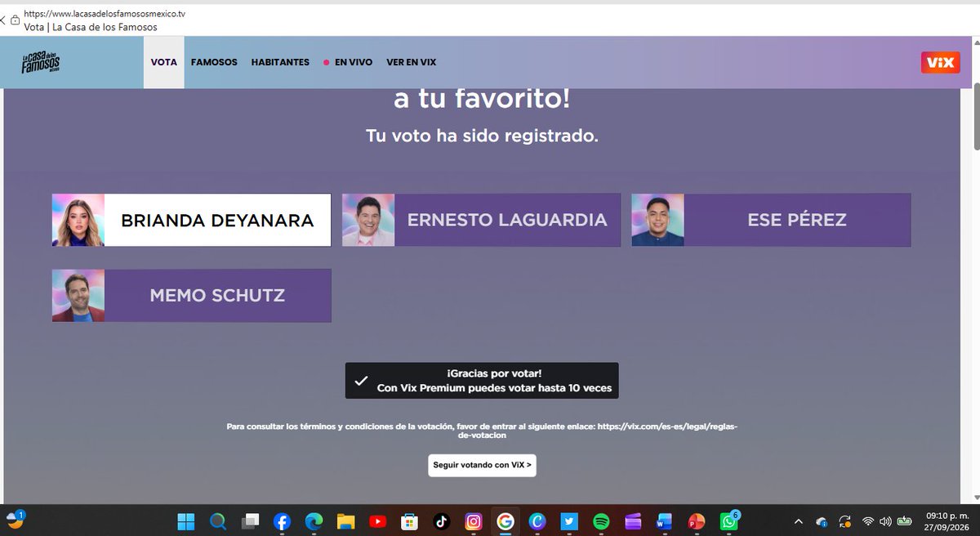980x536 pixels.
Task: Vote for Ernesto Laguardia
Action: coord(481,220)
